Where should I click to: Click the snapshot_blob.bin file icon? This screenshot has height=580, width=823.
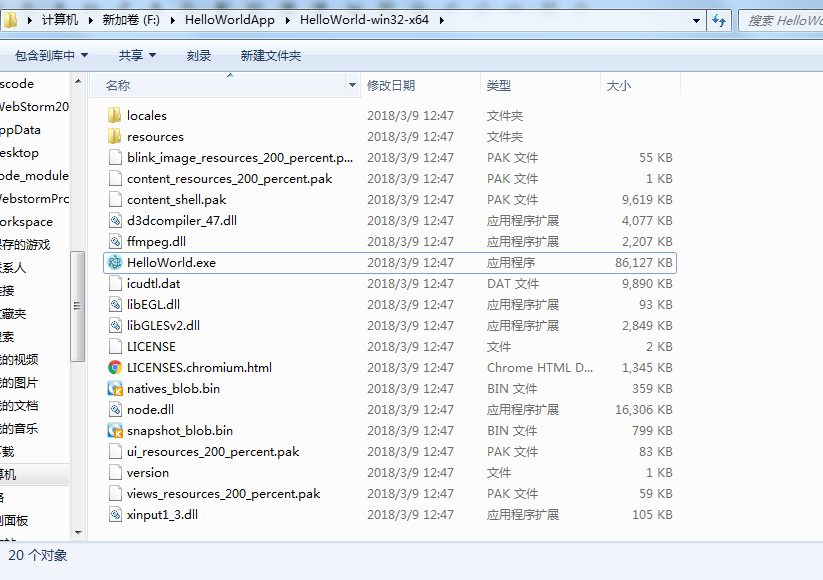tap(115, 430)
